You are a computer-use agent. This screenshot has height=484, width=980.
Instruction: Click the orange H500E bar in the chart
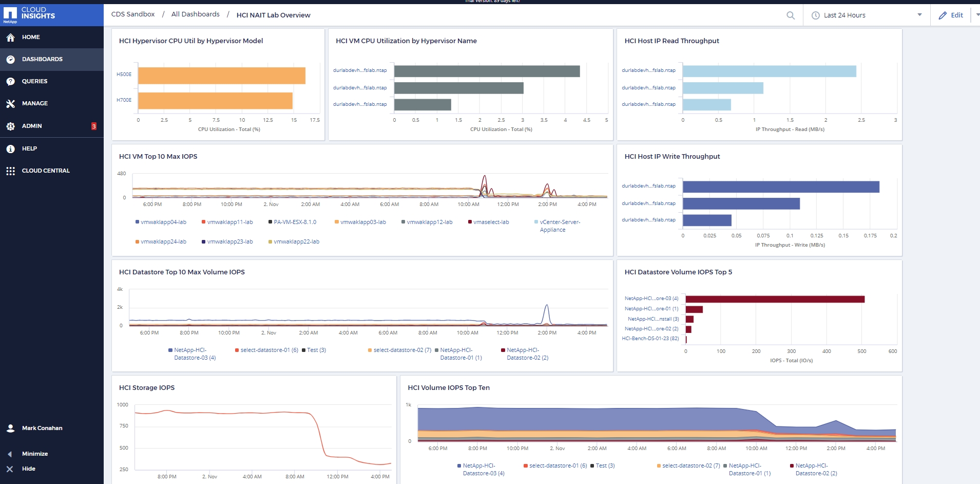point(222,76)
